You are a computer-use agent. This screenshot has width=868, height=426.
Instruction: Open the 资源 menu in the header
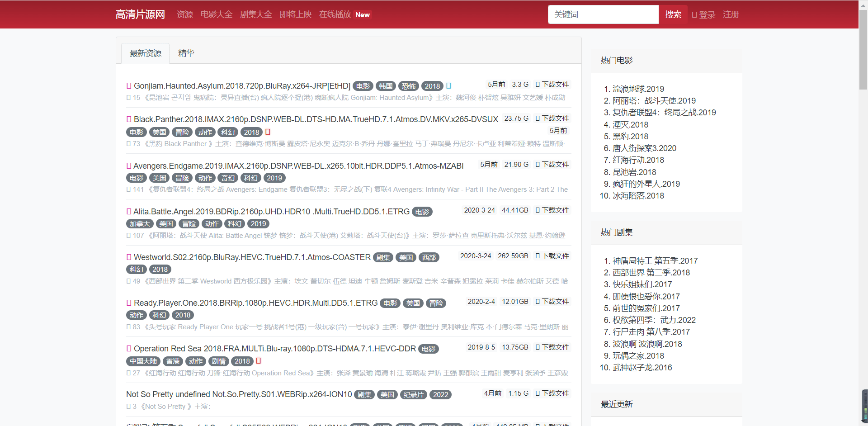click(x=185, y=14)
